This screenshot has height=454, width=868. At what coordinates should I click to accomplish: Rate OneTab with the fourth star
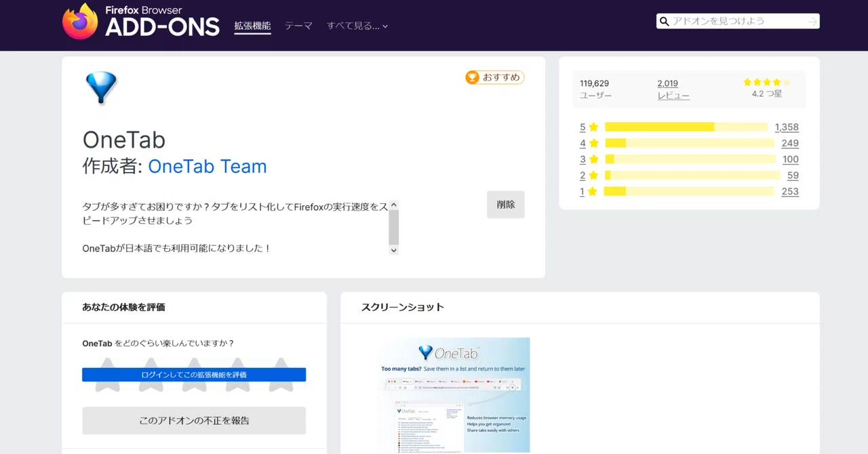[237, 375]
